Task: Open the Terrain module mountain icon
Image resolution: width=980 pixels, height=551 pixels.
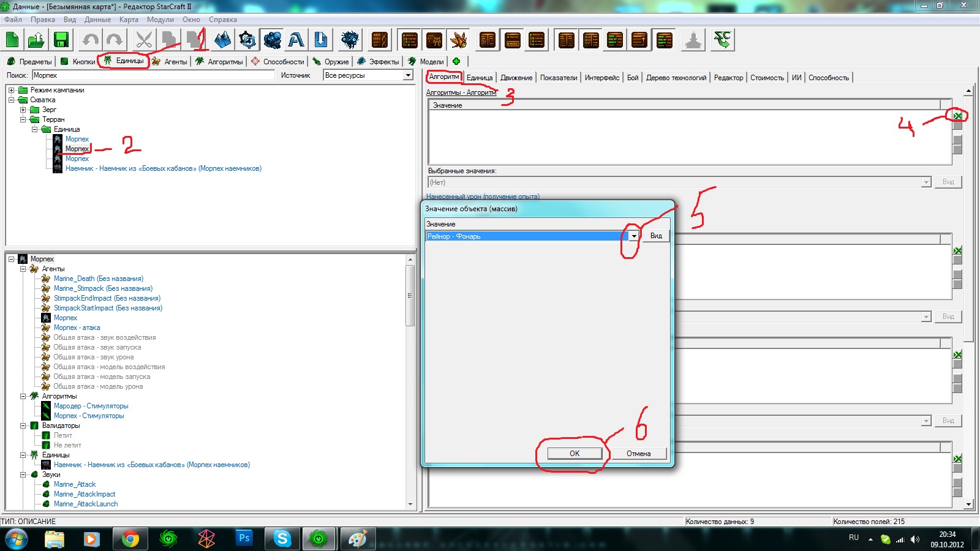Action: coord(223,40)
